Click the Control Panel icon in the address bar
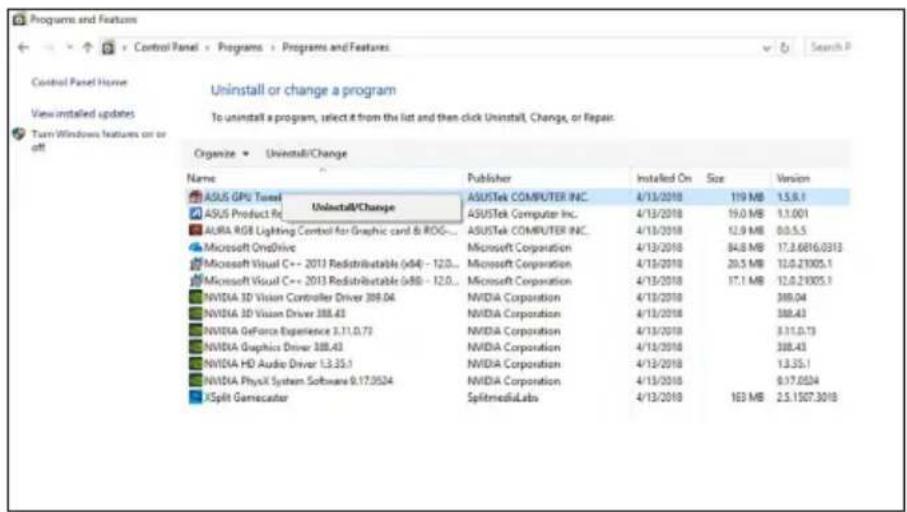Image resolution: width=907 pixels, height=512 pixels. click(108, 47)
